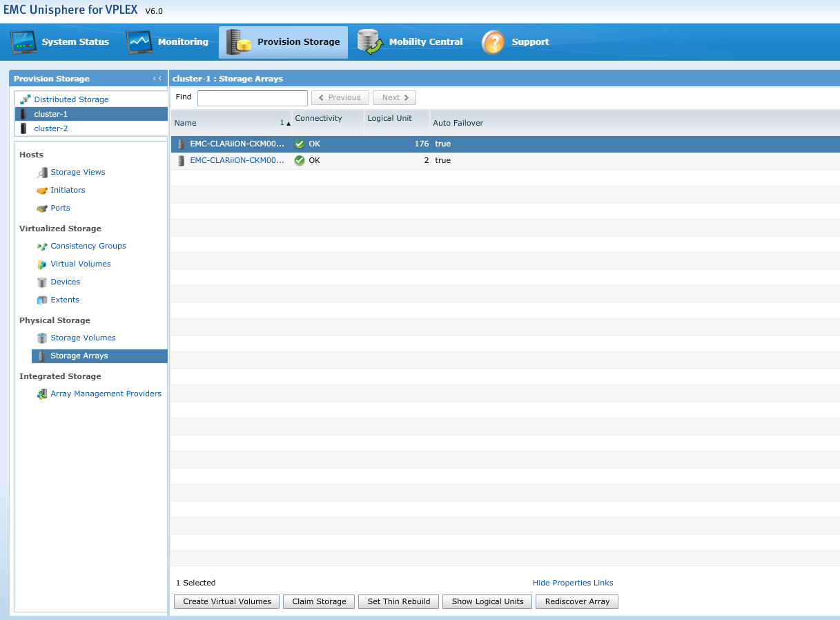Screen dimensions: 840x620
Task: Click the Set Thin Rebuild button
Action: pos(399,601)
